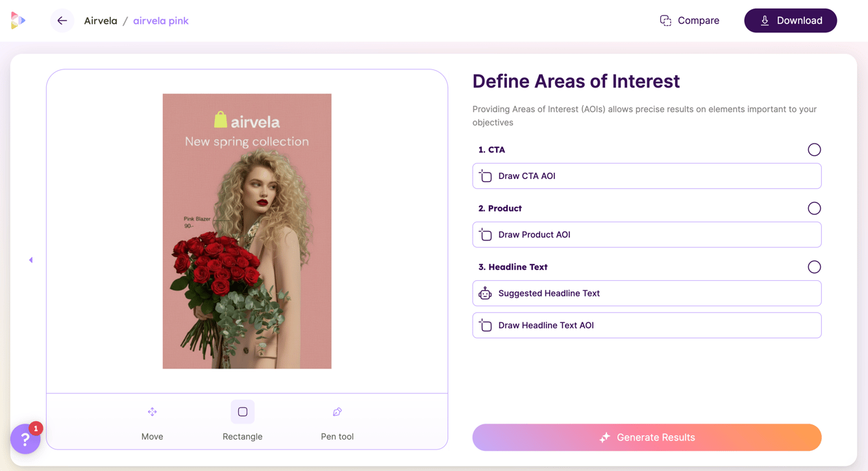Click the Compare icon
Image resolution: width=868 pixels, height=471 pixels.
coord(665,21)
